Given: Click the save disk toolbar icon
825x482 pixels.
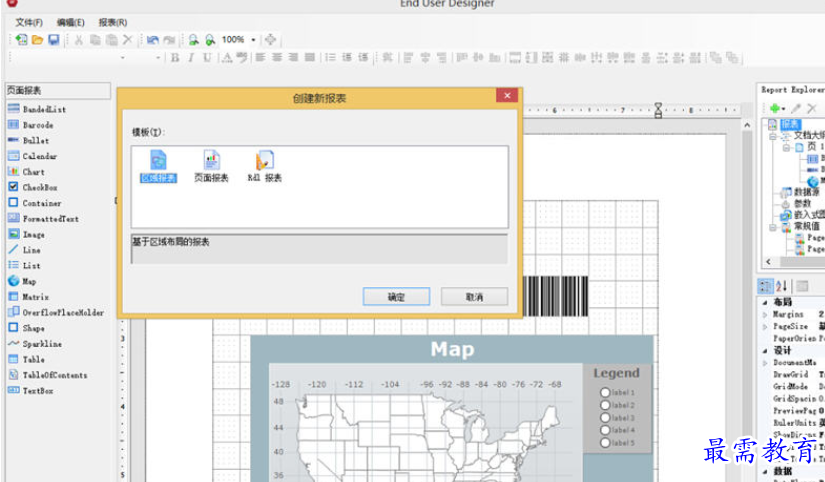Looking at the screenshot, I should click(x=53, y=40).
